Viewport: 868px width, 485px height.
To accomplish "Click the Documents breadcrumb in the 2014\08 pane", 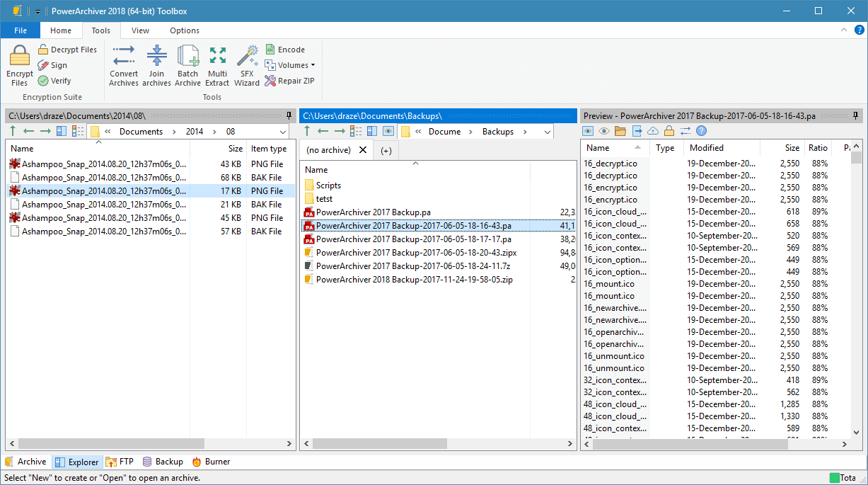I will coord(141,132).
